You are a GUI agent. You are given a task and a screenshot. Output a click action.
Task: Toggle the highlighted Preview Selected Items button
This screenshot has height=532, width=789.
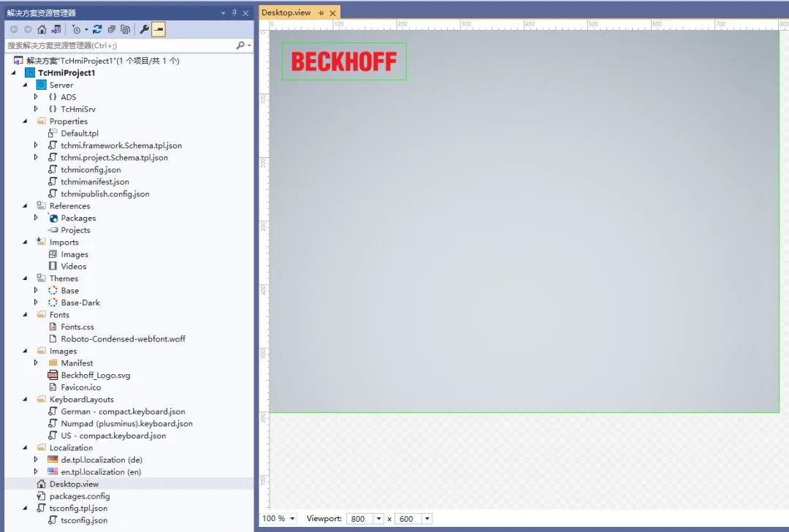[x=159, y=29]
